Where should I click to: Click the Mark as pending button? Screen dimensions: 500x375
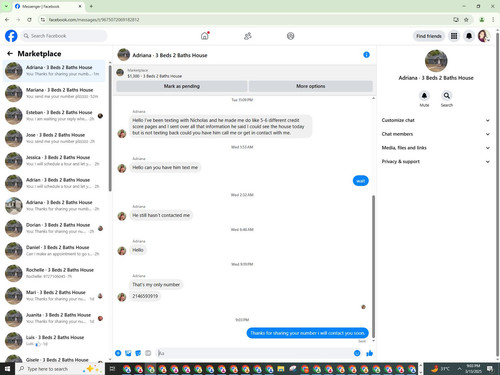pyautogui.click(x=182, y=86)
